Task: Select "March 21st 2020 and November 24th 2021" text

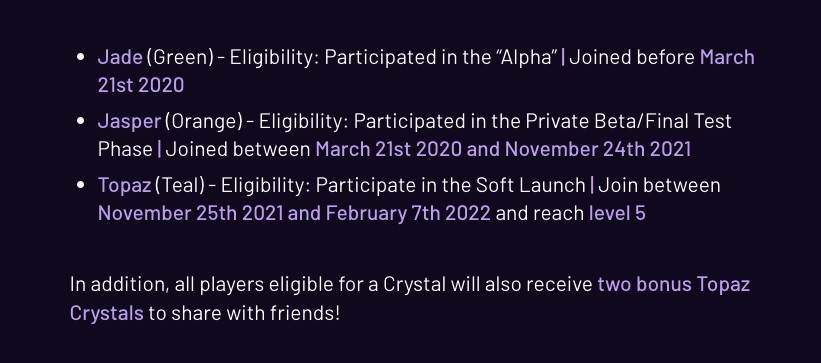Action: (x=503, y=149)
